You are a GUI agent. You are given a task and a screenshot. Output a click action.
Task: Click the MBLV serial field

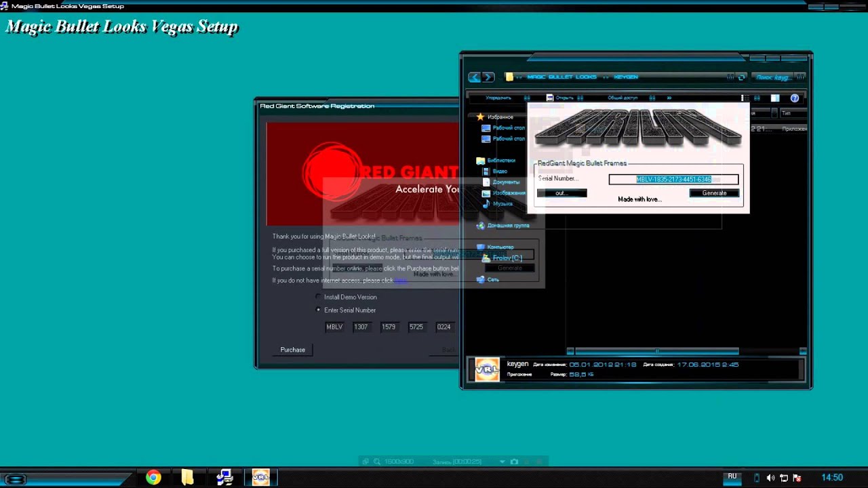pyautogui.click(x=334, y=327)
